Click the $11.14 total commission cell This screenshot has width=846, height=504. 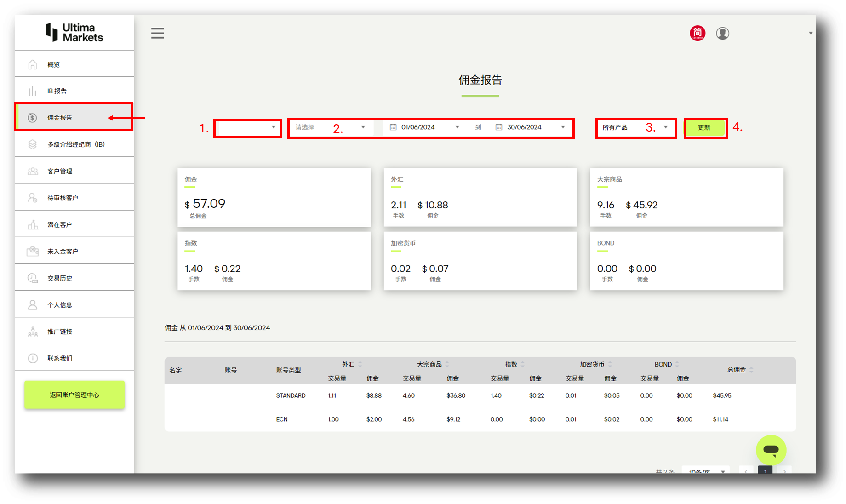coord(720,419)
